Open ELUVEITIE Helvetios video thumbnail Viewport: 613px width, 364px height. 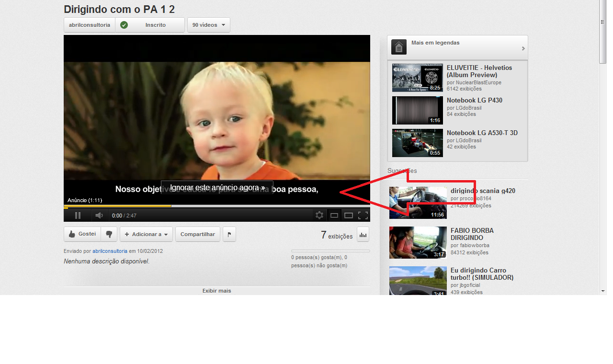click(x=417, y=78)
